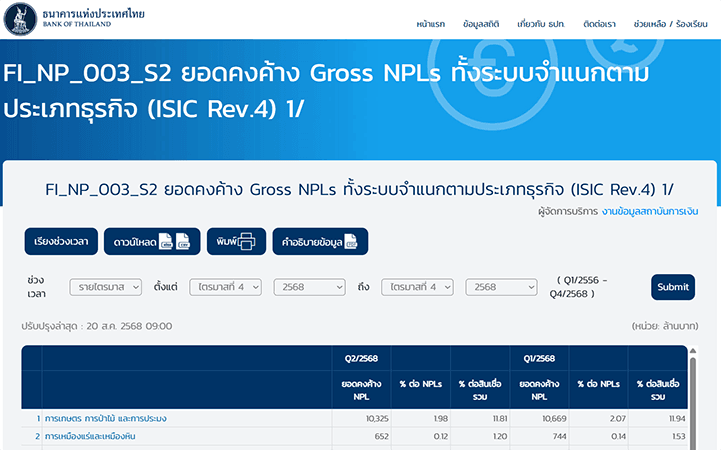721x450 pixels.
Task: Go to หน้าแรก in top navigation
Action: pos(432,22)
